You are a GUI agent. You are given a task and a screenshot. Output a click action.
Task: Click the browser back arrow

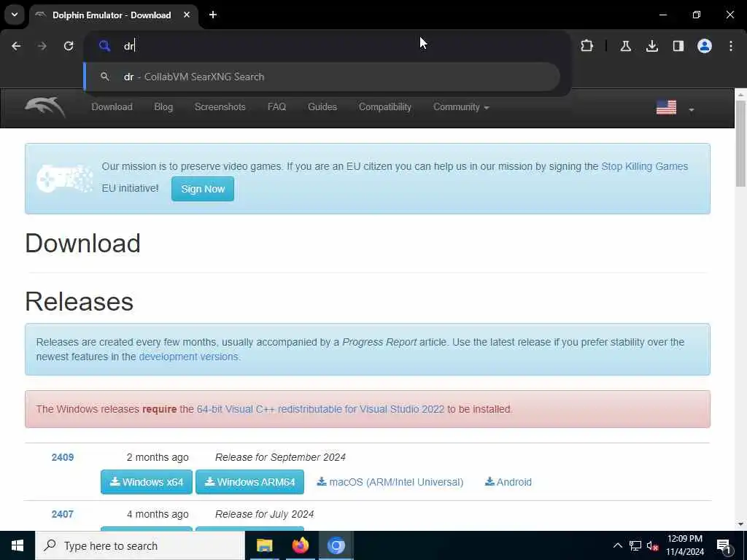16,46
